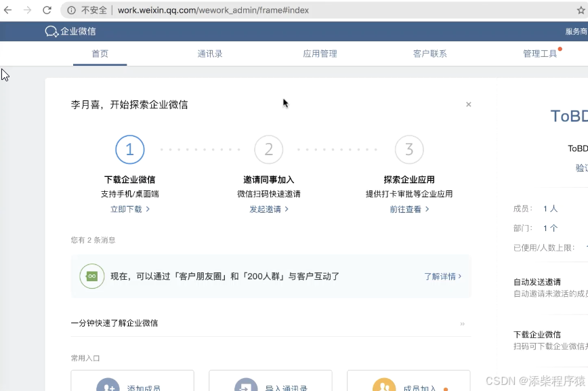This screenshot has width=588, height=391.
Task: Click the site info icon beside 不安全
Action: [x=71, y=10]
